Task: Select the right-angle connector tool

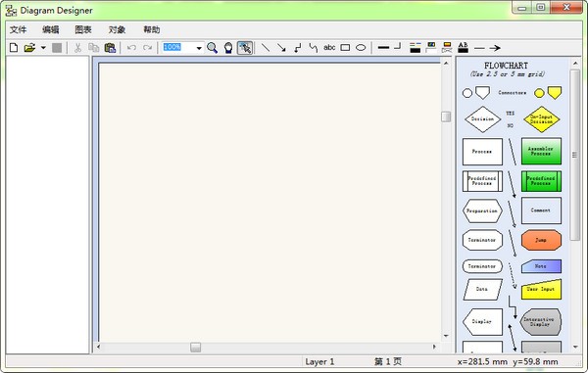Action: pos(297,48)
